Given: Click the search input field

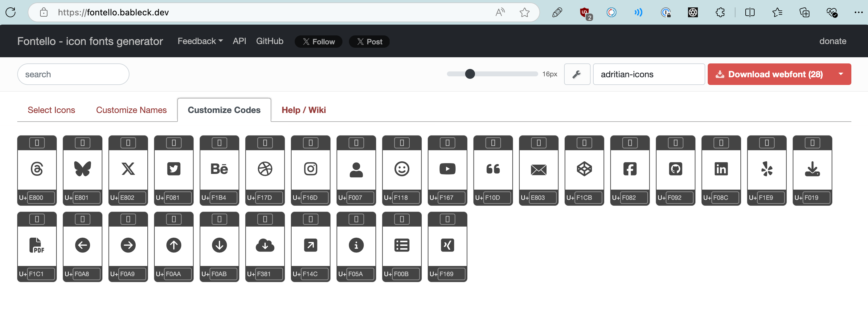Looking at the screenshot, I should 73,74.
